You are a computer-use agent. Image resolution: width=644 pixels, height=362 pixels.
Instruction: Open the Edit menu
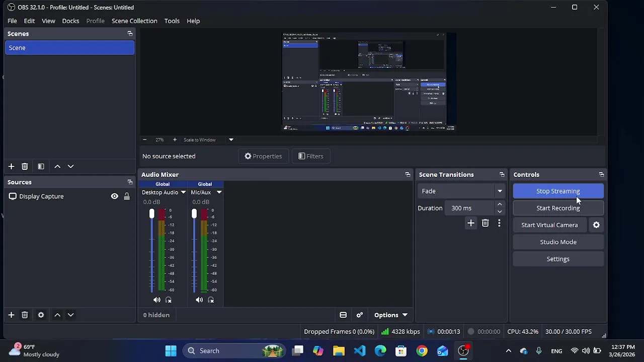coord(29,21)
